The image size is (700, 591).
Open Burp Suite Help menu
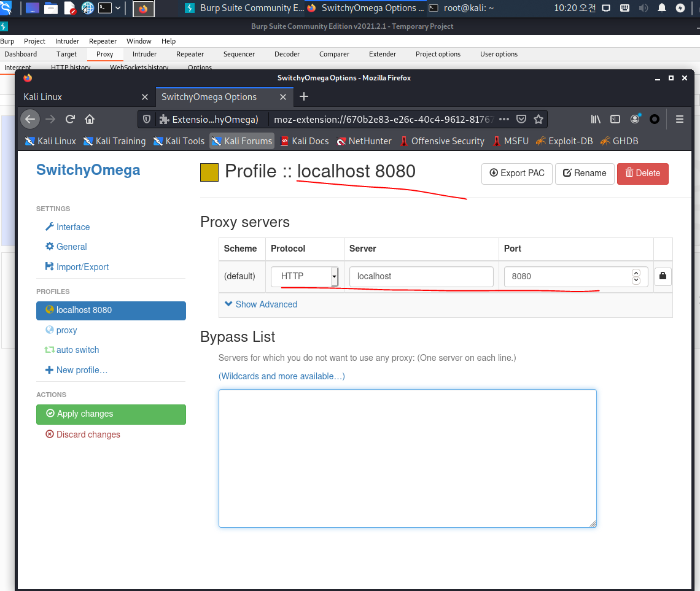coord(168,41)
